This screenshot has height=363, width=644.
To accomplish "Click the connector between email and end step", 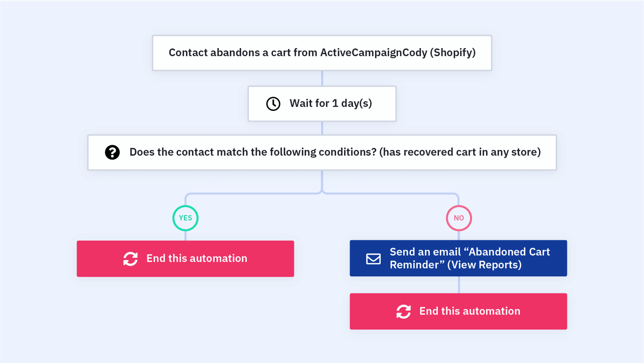I will [x=459, y=285].
